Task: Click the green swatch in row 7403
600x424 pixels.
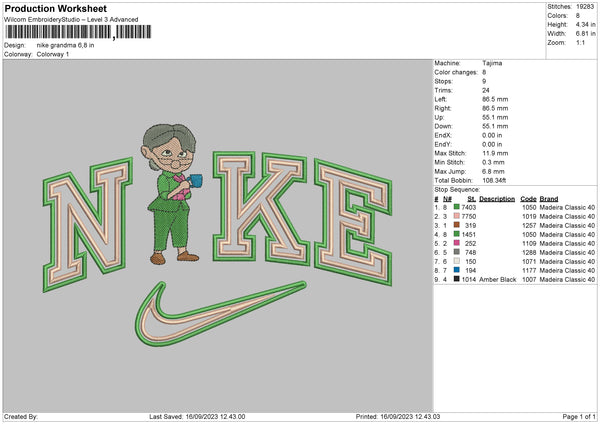Action: tap(457, 207)
